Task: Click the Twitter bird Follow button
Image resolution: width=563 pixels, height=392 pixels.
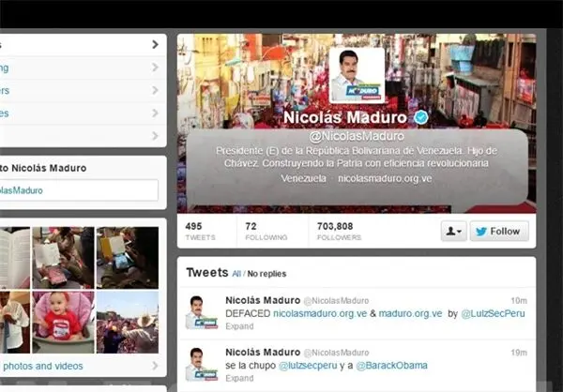Action: (499, 232)
